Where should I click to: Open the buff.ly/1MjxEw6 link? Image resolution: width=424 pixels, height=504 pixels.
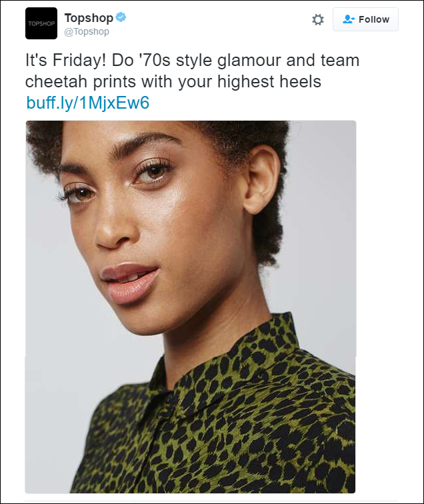click(x=88, y=103)
